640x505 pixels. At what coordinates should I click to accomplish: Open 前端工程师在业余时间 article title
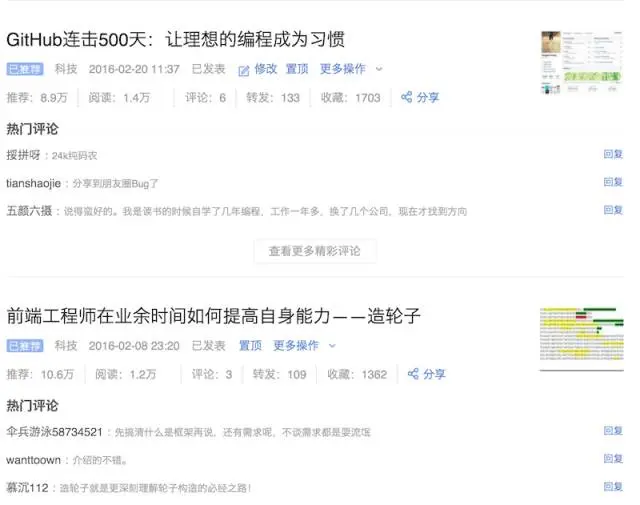213,316
